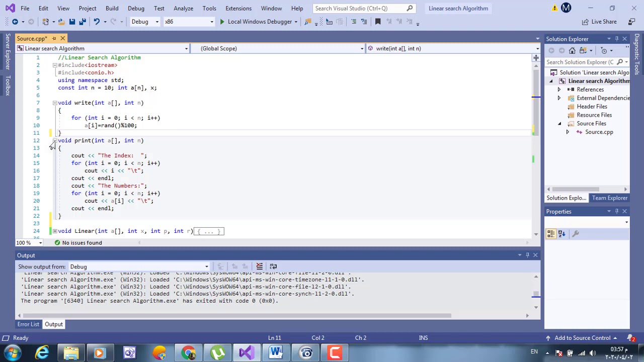Click the Clear All icon in the Output toolbar
Screen dimensions: 644x362
pos(259,266)
